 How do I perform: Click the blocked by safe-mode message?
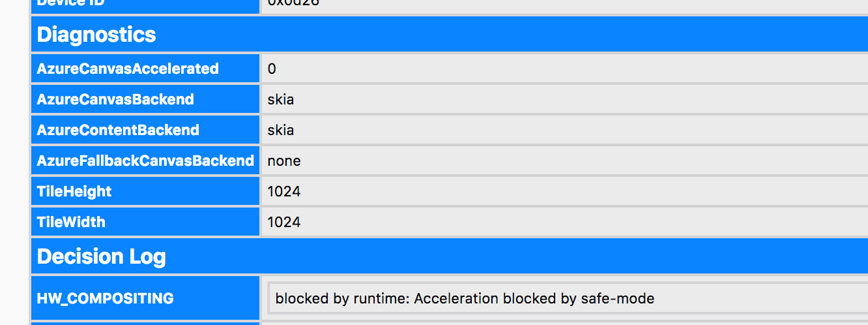pyautogui.click(x=465, y=299)
